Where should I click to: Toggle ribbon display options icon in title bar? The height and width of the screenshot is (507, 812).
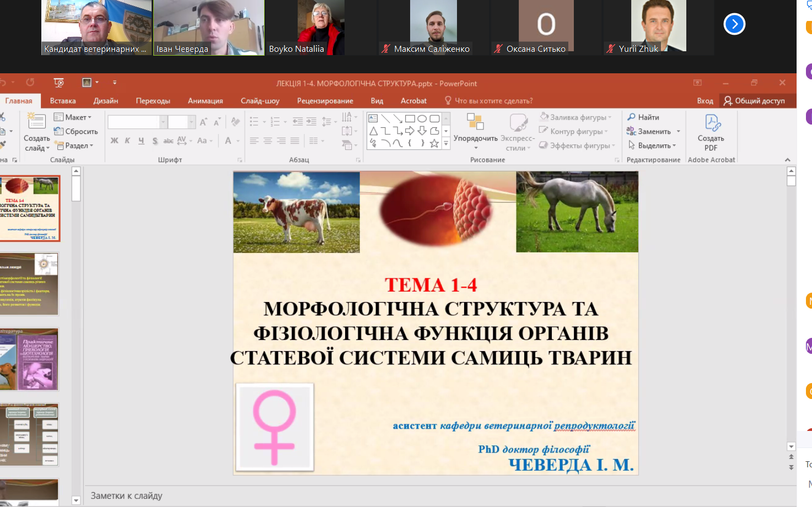tap(697, 83)
